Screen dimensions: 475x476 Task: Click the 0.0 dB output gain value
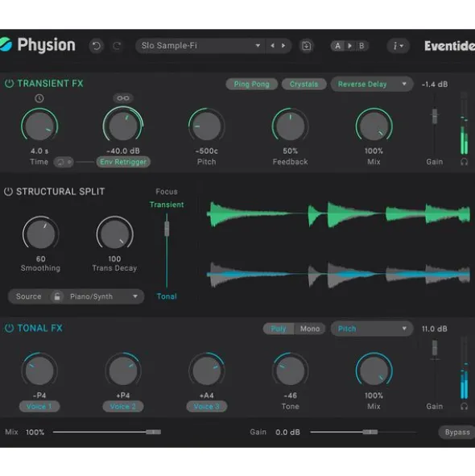(x=287, y=432)
